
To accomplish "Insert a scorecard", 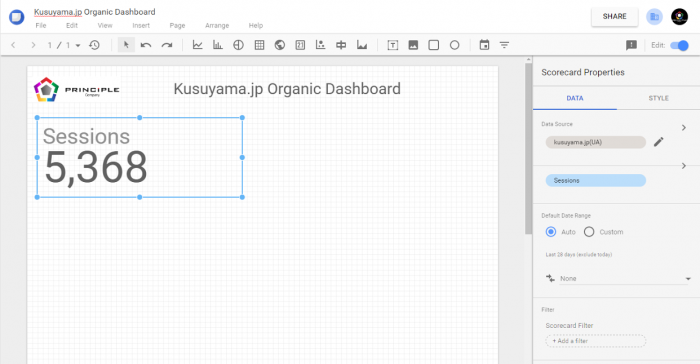I will click(300, 45).
